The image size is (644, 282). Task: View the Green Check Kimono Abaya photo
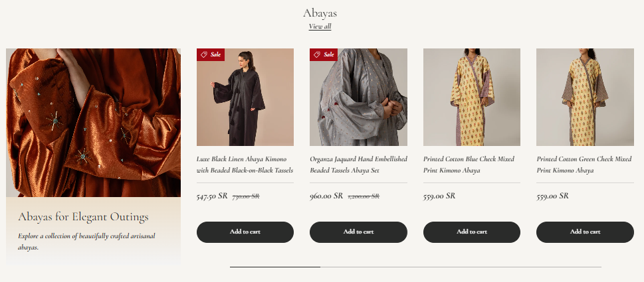[x=585, y=98]
